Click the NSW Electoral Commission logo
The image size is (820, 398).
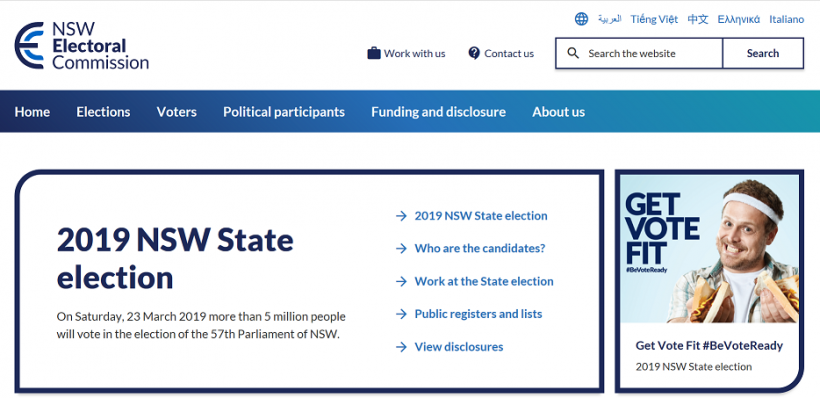82,46
